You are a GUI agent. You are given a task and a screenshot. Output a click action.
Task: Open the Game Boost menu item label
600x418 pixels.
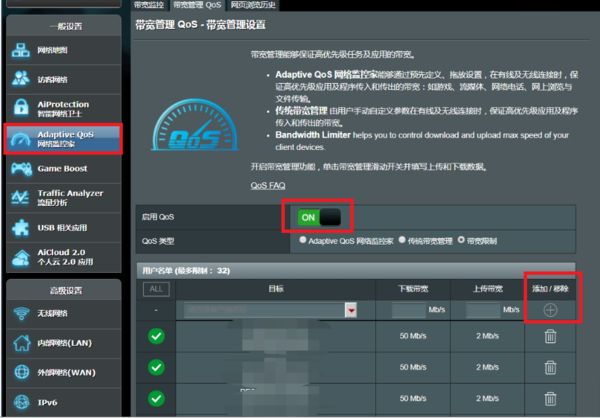click(62, 169)
